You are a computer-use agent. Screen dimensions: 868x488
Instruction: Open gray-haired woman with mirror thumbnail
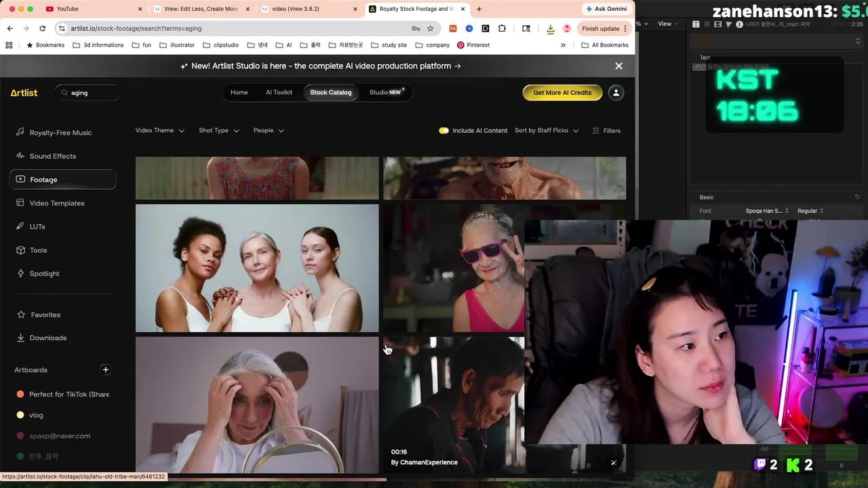pos(257,405)
